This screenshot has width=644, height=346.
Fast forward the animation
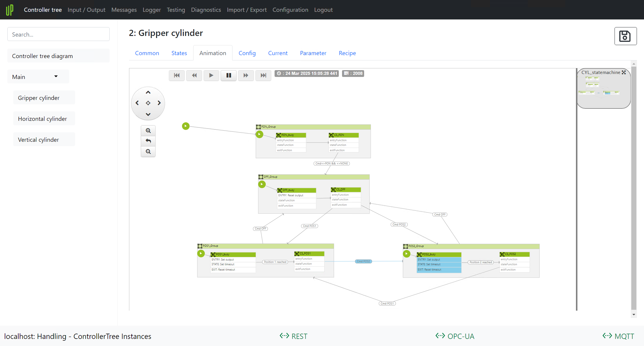246,75
